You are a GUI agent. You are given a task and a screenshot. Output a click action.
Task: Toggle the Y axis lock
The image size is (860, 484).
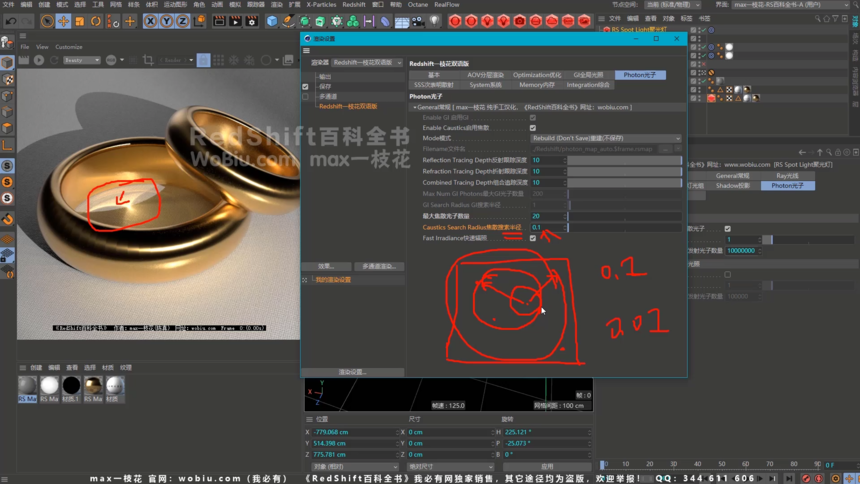(x=166, y=21)
